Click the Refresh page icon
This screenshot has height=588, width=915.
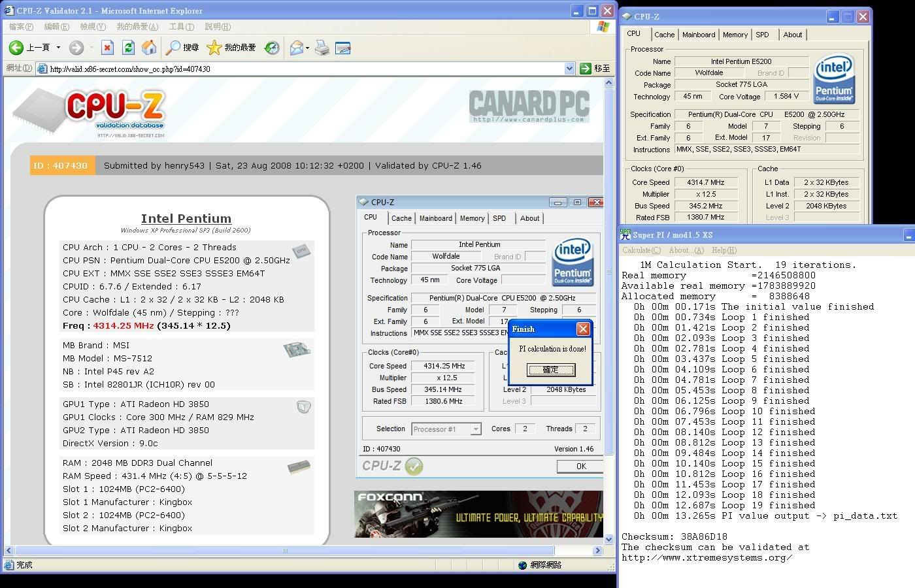point(128,47)
